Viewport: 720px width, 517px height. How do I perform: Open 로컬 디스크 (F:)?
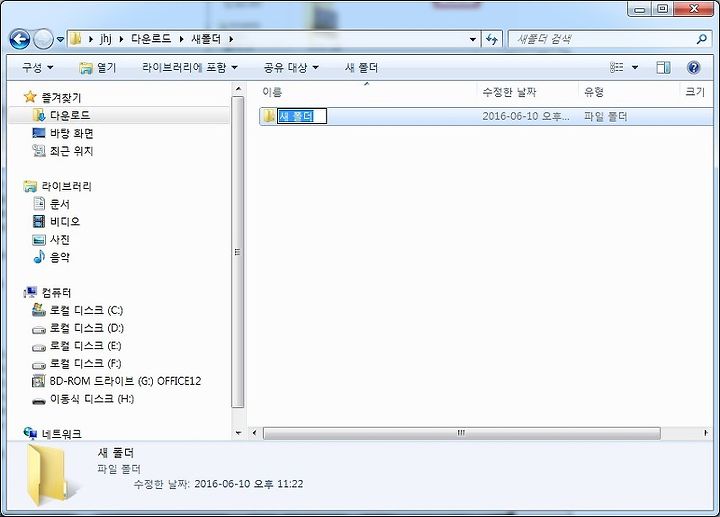(85, 363)
